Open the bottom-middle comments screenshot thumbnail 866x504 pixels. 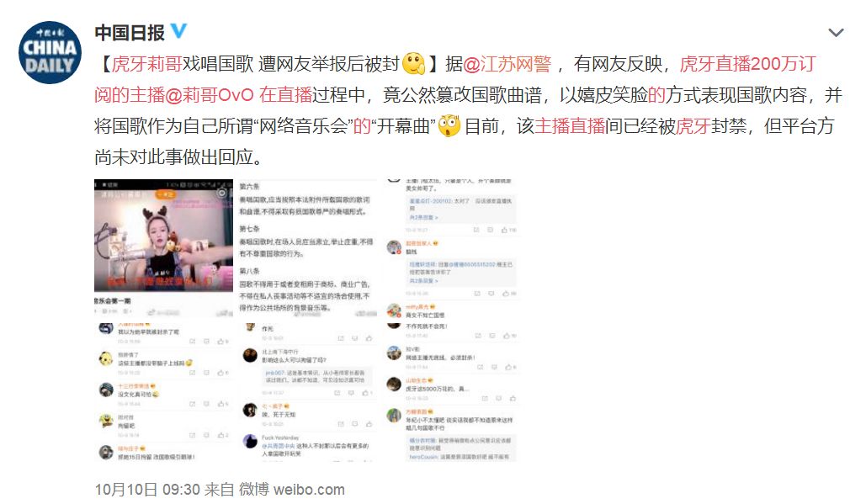pos(308,392)
